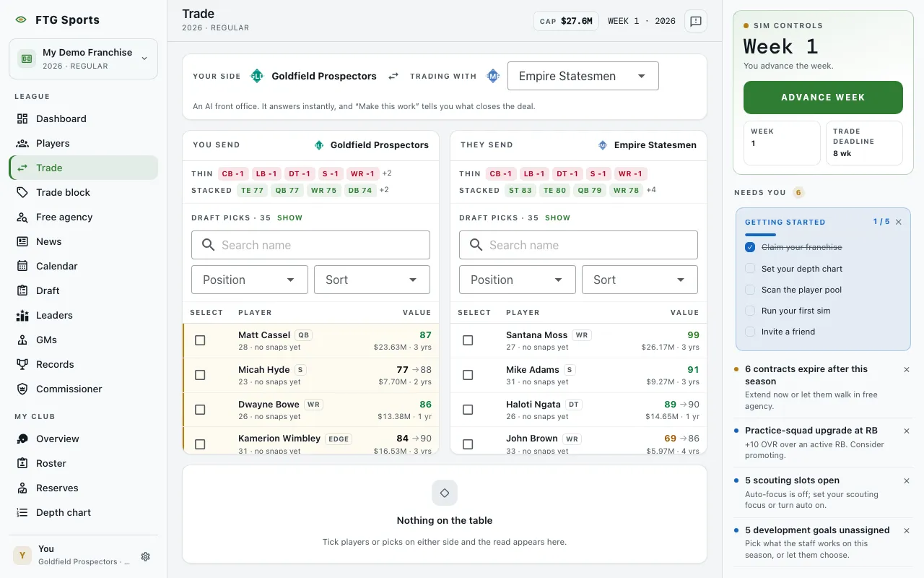This screenshot has width=924, height=578.
Task: Select Dwayne Bowe's checkbox
Action: point(200,410)
